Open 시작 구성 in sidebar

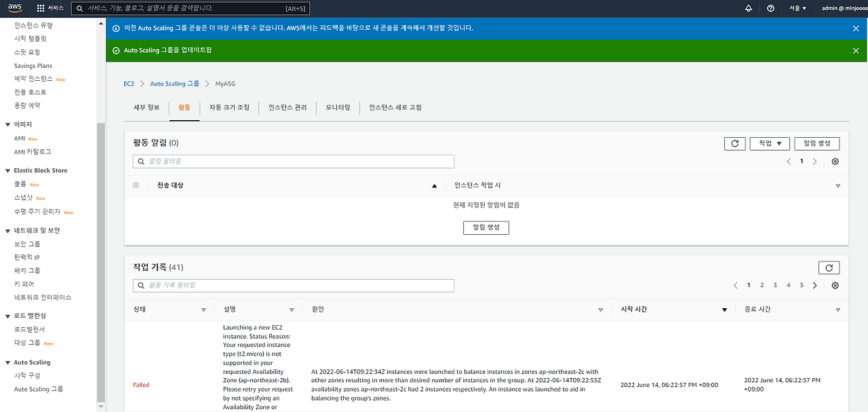[x=27, y=376]
